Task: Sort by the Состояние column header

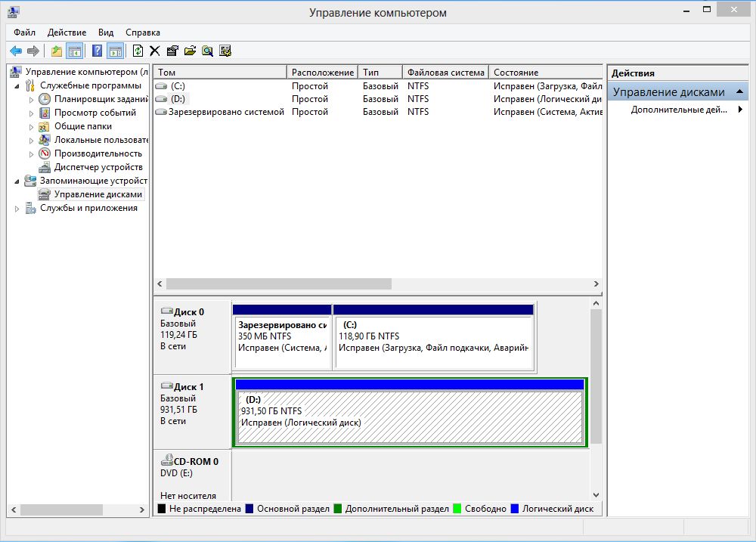Action: pyautogui.click(x=546, y=72)
